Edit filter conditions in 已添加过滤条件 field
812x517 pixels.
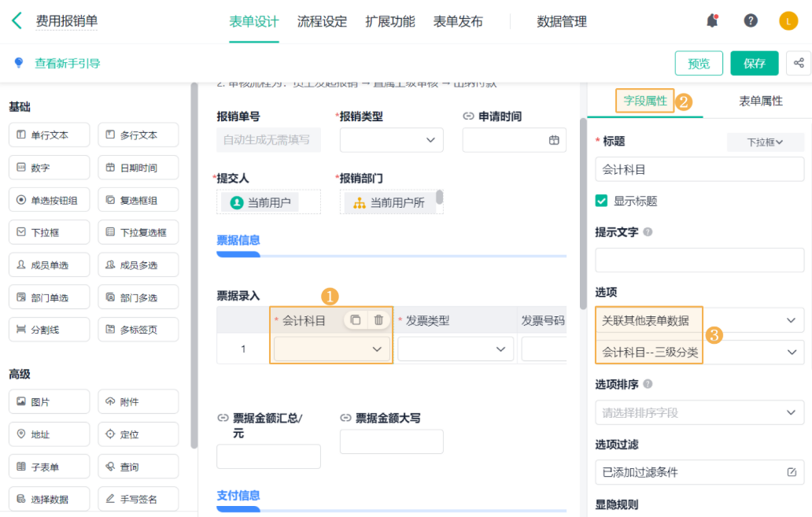(792, 472)
